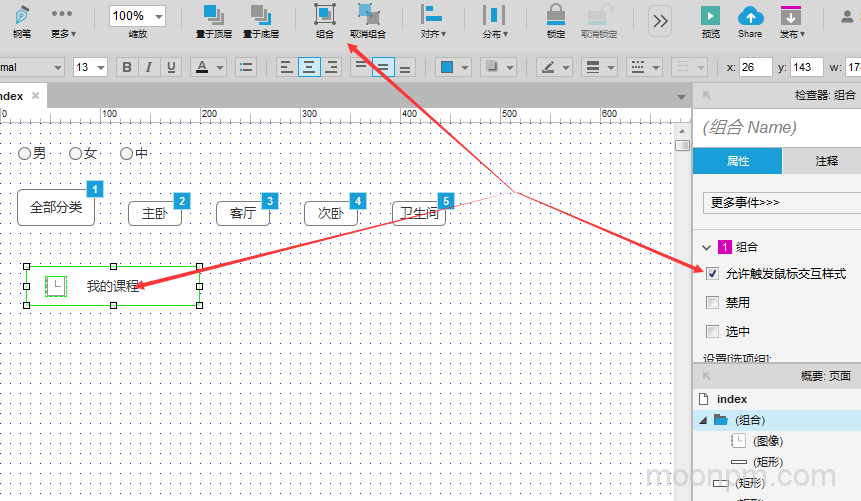Click the blue fill color swatch

coord(447,67)
